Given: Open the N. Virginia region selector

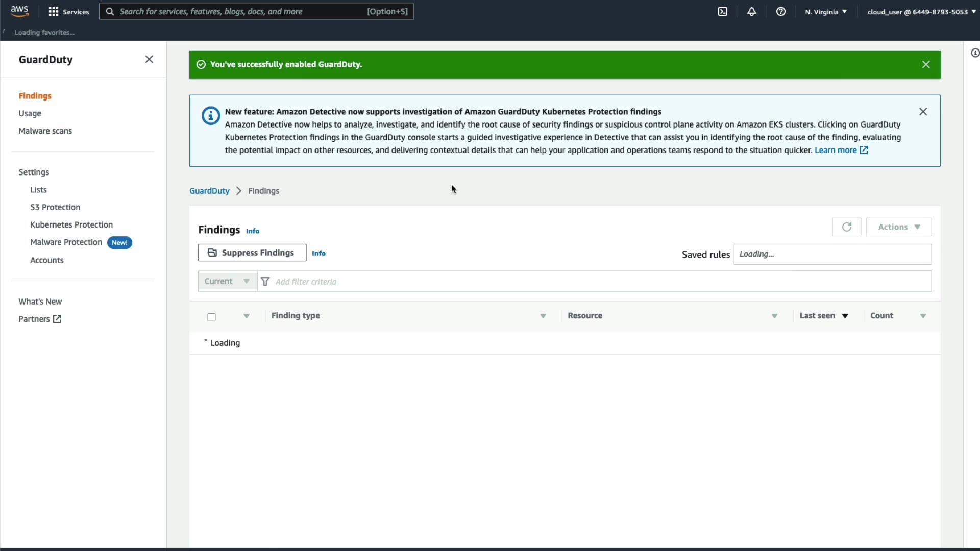Looking at the screenshot, I should click(825, 12).
